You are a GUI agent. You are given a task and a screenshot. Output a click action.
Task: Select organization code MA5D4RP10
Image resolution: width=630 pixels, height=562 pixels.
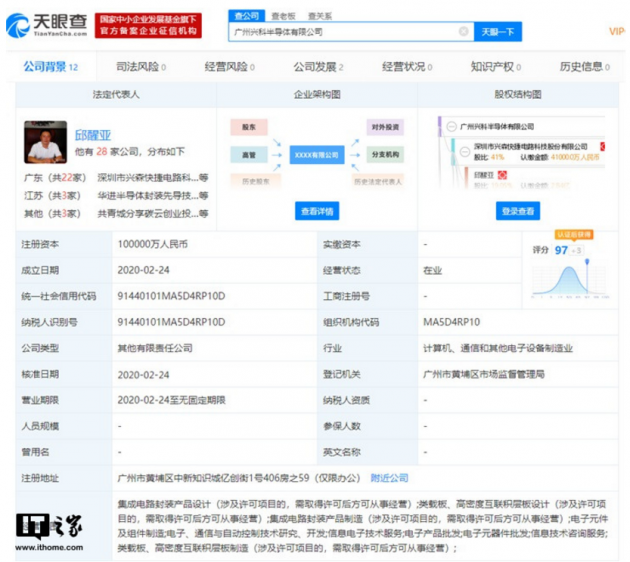click(452, 322)
